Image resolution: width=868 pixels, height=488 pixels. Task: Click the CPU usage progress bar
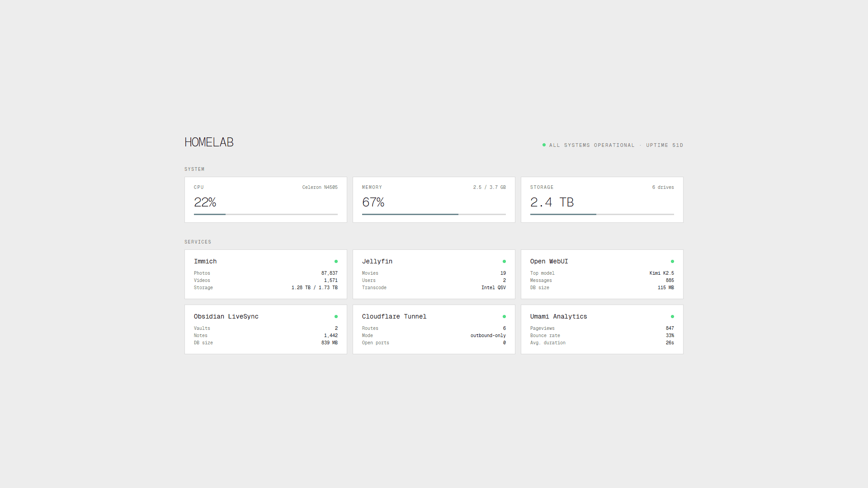(266, 214)
